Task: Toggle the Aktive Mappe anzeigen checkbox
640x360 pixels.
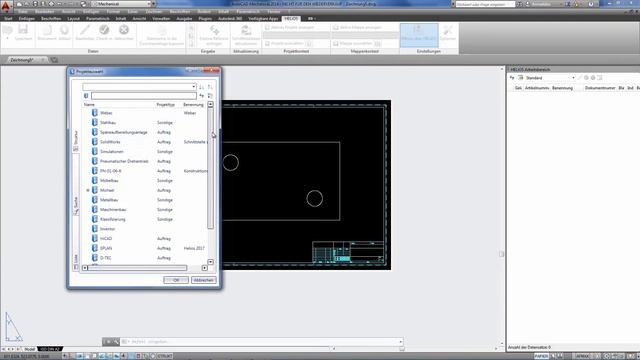Action: [336, 27]
